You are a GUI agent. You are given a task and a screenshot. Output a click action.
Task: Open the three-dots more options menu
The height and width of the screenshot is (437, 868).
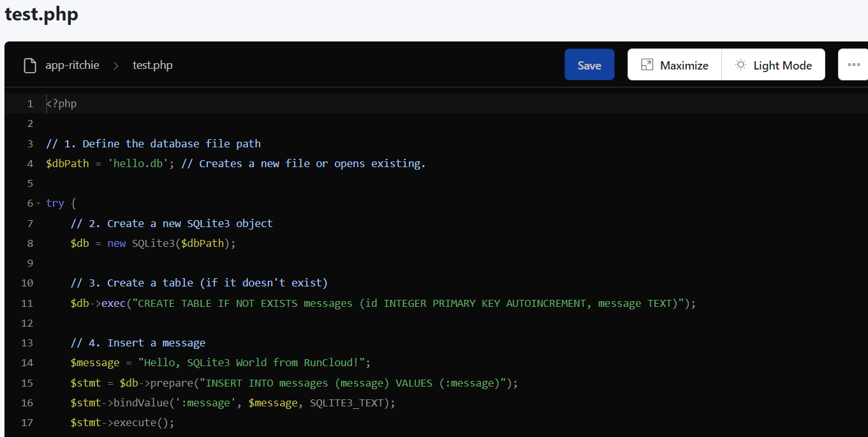853,64
